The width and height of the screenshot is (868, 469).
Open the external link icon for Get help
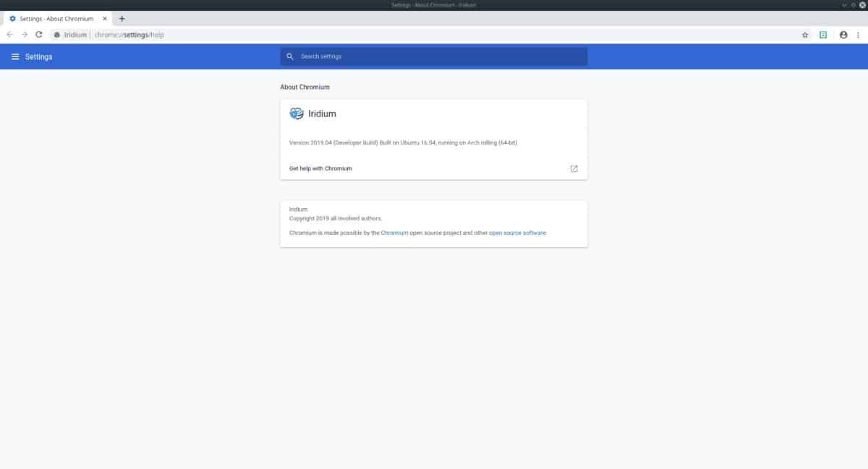coord(574,168)
